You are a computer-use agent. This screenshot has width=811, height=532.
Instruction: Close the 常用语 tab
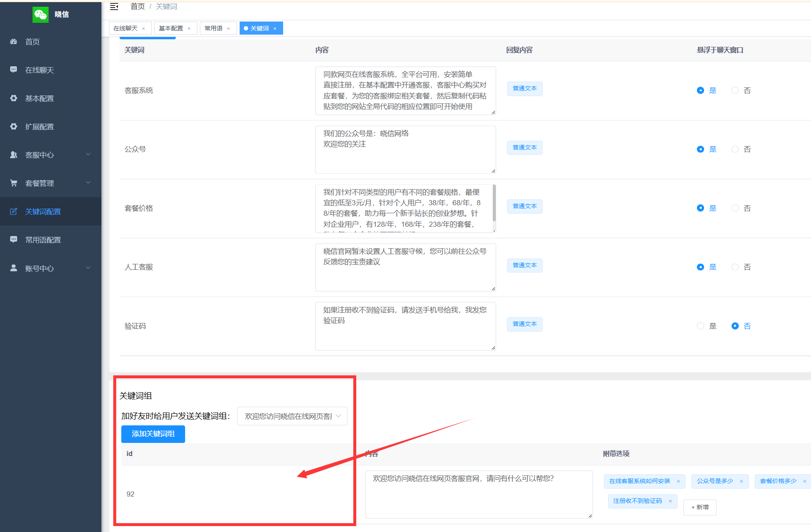[229, 29]
